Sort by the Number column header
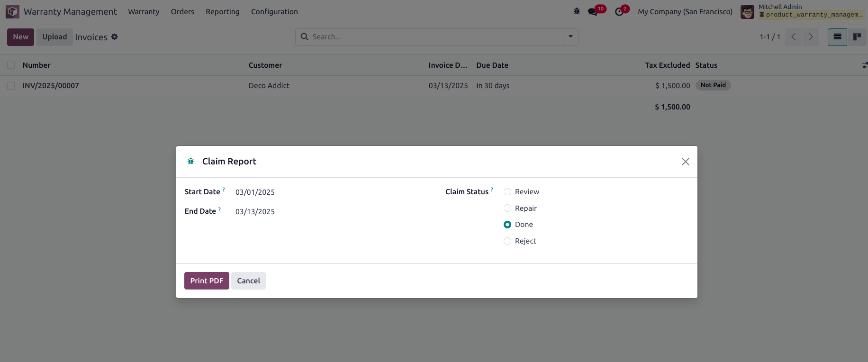 point(36,65)
